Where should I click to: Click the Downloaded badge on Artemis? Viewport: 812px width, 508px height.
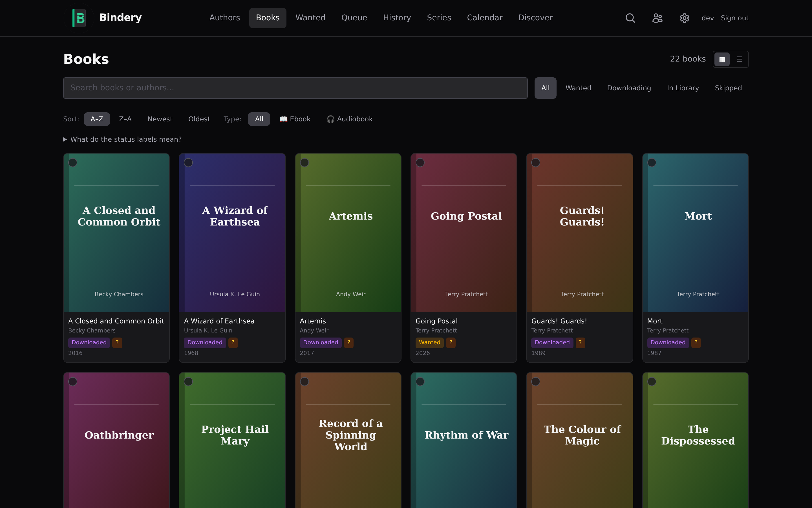point(321,343)
